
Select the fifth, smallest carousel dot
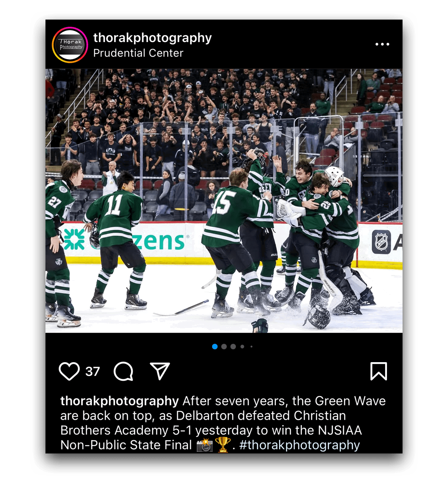coord(251,347)
